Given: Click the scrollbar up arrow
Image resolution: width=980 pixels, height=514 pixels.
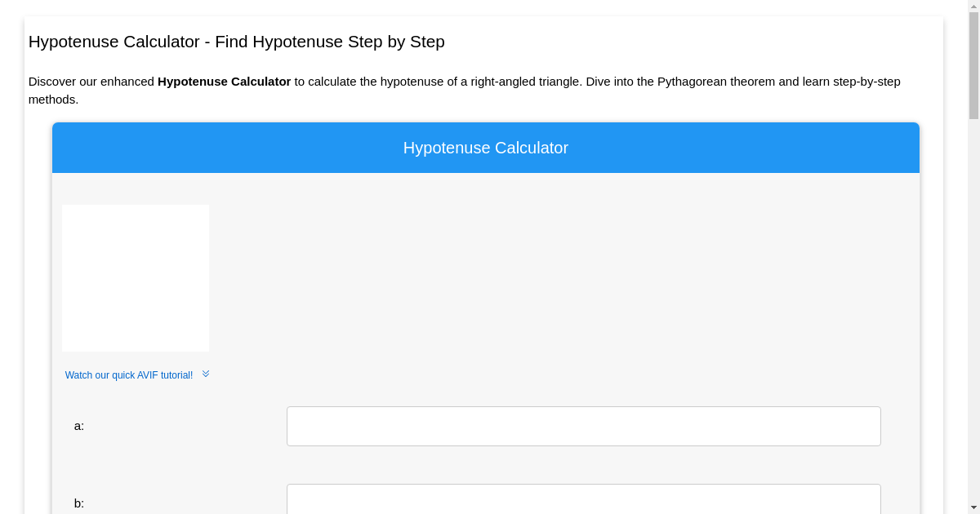Looking at the screenshot, I should (x=973, y=6).
